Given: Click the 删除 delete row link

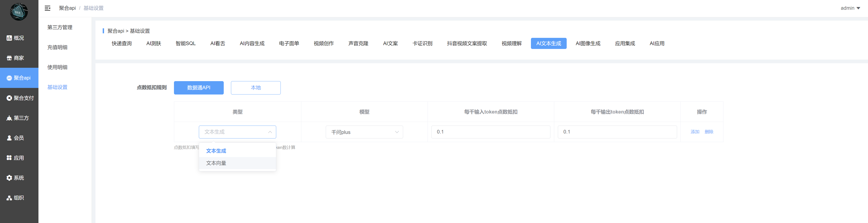Looking at the screenshot, I should point(709,132).
